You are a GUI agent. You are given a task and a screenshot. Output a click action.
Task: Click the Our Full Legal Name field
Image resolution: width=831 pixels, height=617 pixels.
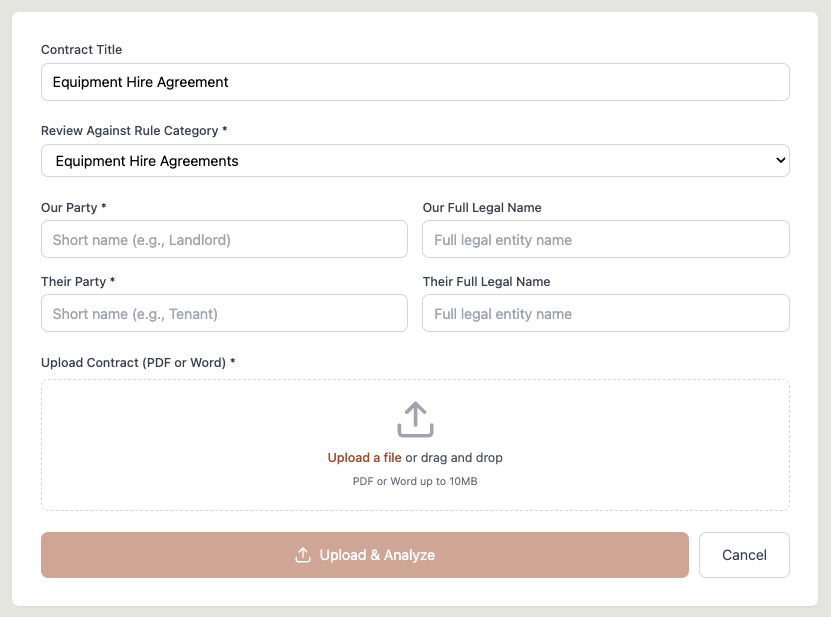[x=605, y=239]
